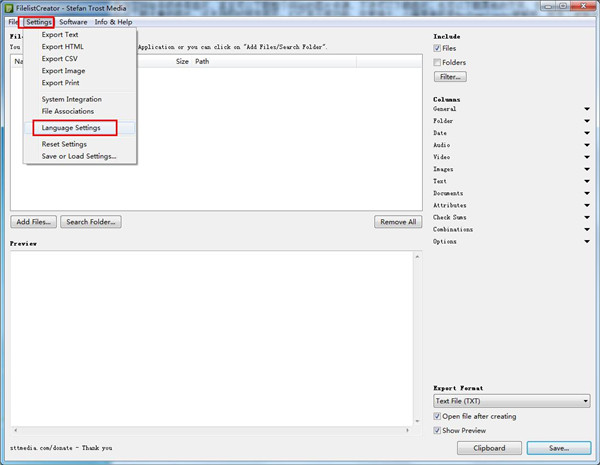Choose Export Print from the menu
Image resolution: width=600 pixels, height=465 pixels.
[x=60, y=83]
